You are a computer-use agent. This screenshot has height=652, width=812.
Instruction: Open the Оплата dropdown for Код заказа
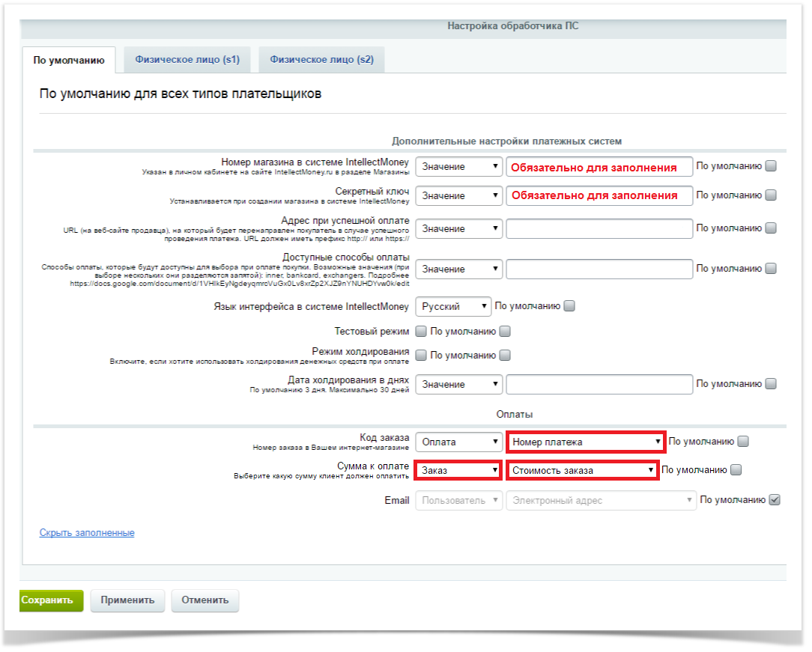pos(458,442)
